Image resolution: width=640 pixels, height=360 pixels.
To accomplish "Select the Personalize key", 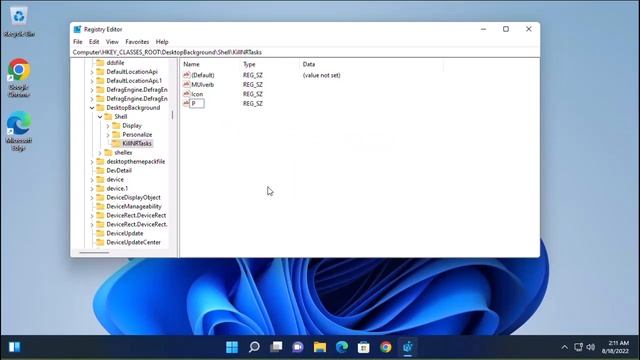I will point(137,134).
